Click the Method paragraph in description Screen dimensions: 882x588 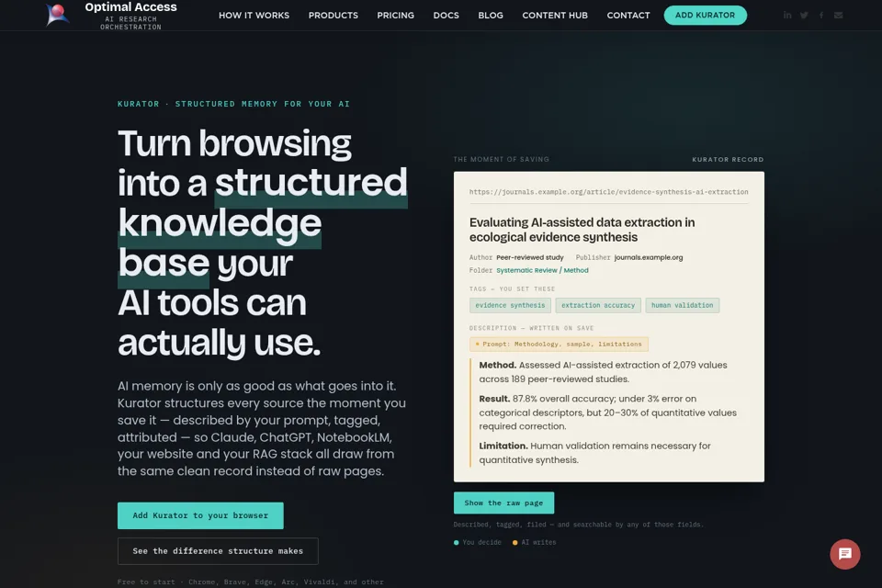603,372
